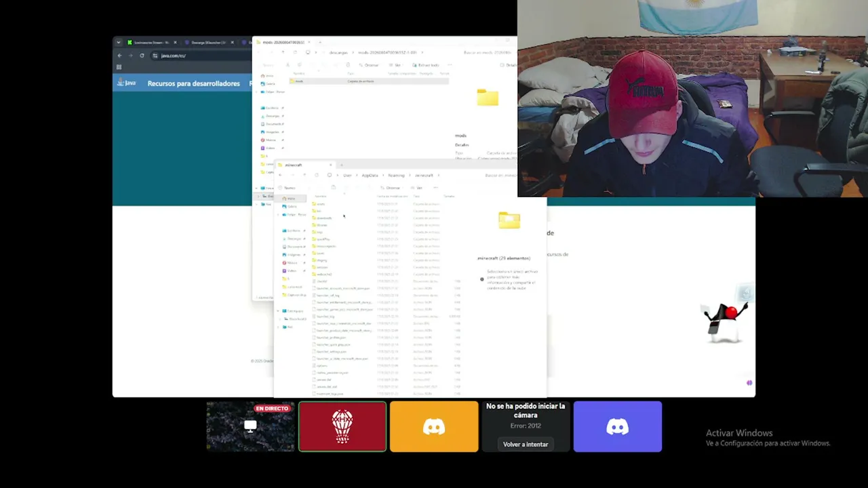Select the downloads folder in .minecraft
Image resolution: width=868 pixels, height=488 pixels.
point(323,218)
